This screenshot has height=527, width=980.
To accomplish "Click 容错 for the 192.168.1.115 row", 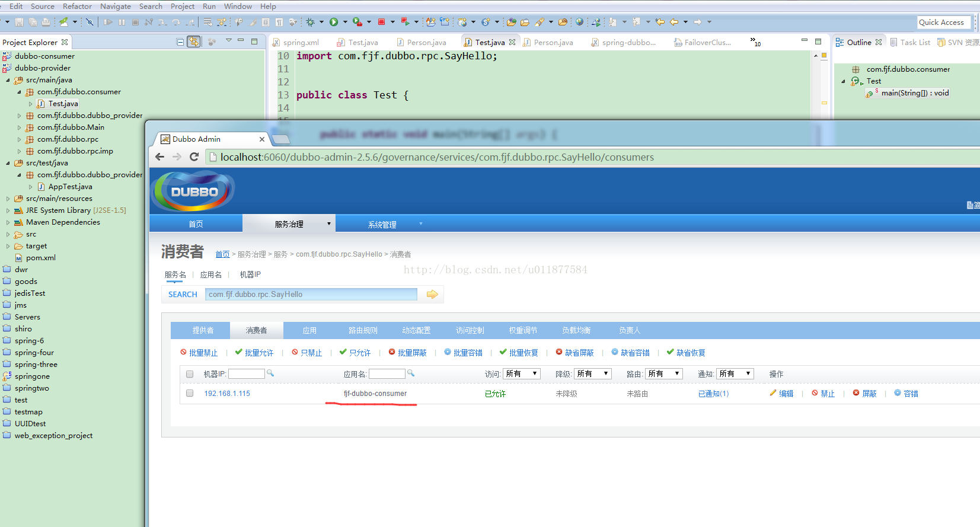I will click(x=906, y=394).
